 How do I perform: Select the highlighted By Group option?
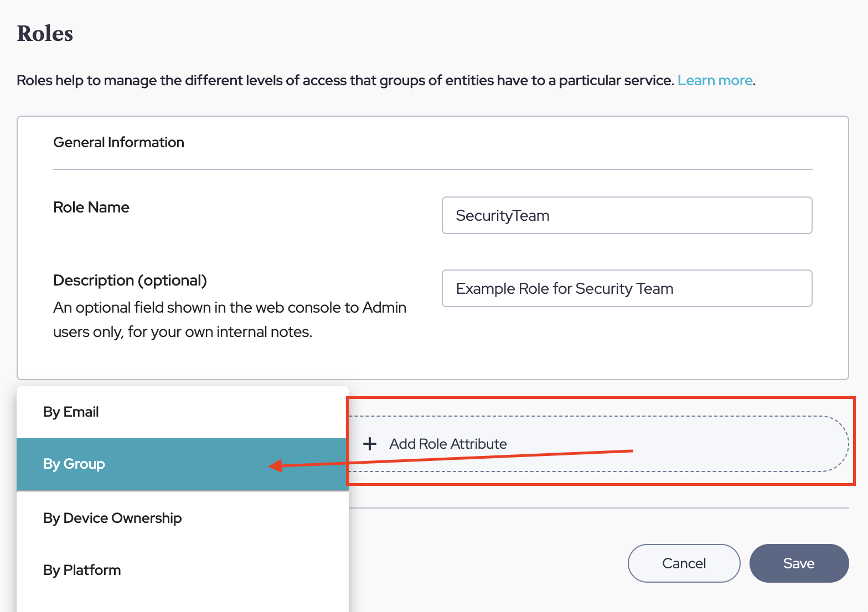tap(74, 464)
